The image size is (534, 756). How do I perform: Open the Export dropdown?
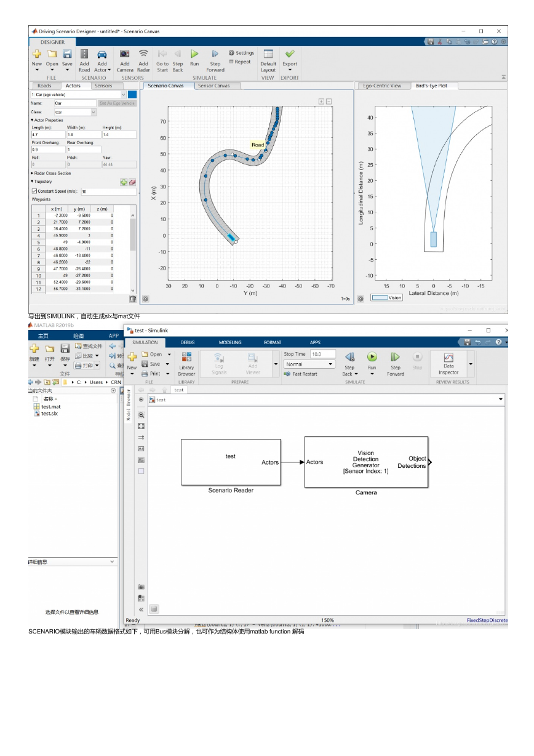coord(290,70)
